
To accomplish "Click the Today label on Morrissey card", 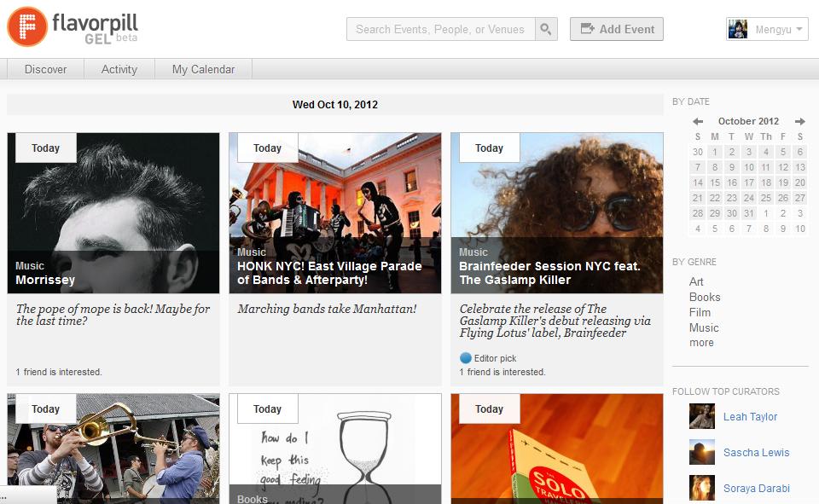I will 46,148.
